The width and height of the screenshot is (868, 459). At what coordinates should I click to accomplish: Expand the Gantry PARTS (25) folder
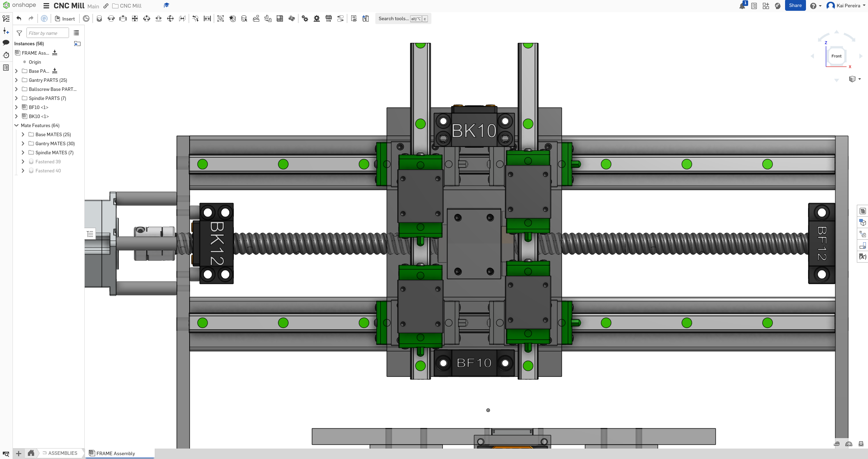click(x=16, y=80)
